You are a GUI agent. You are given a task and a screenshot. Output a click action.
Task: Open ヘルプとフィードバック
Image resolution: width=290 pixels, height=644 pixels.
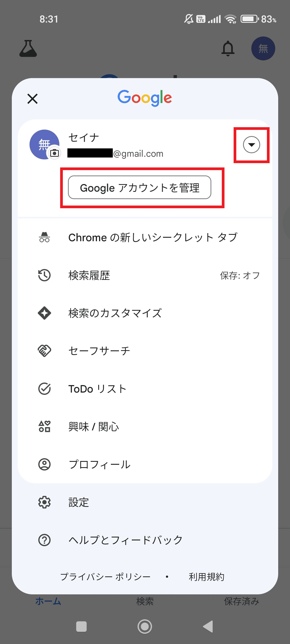(125, 540)
